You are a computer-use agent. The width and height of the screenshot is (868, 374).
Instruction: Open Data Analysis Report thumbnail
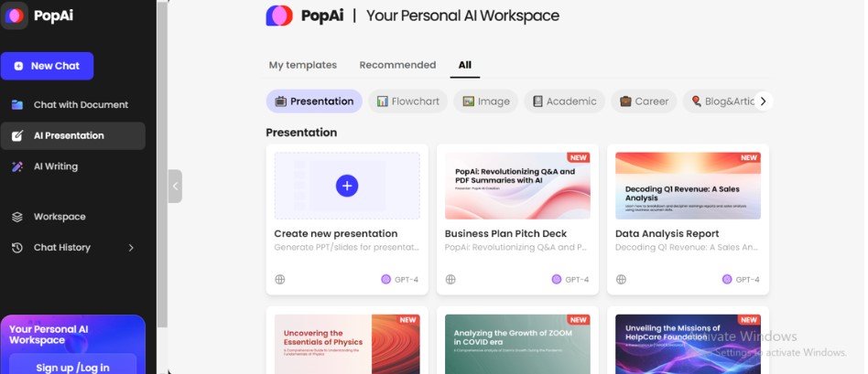click(689, 186)
